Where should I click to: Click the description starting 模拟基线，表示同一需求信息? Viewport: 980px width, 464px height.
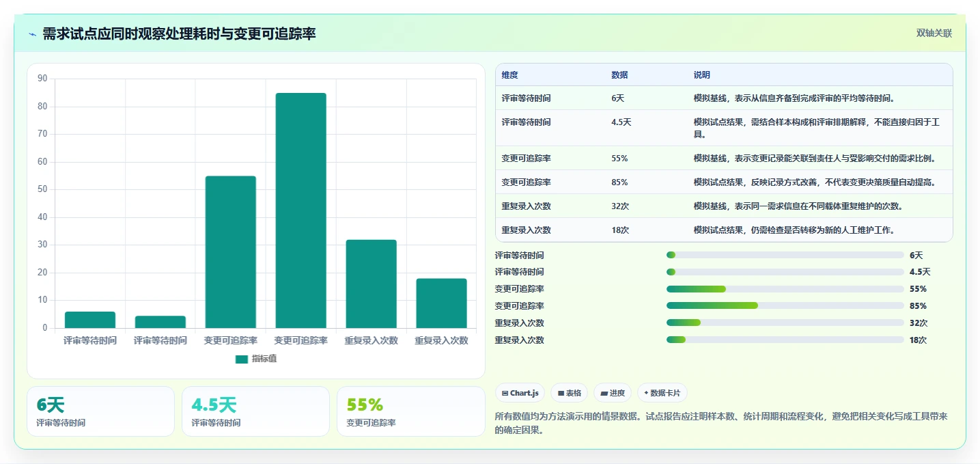[x=797, y=206]
